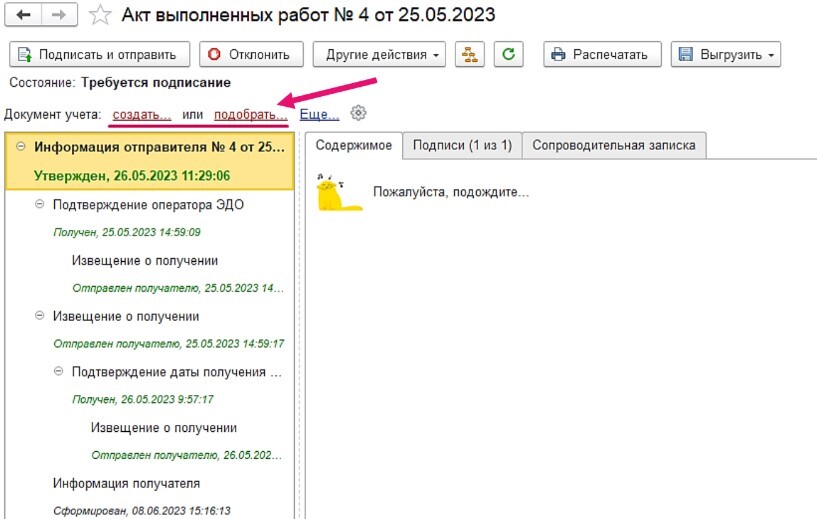
Task: Go back with the left arrow button
Action: pyautogui.click(x=23, y=15)
